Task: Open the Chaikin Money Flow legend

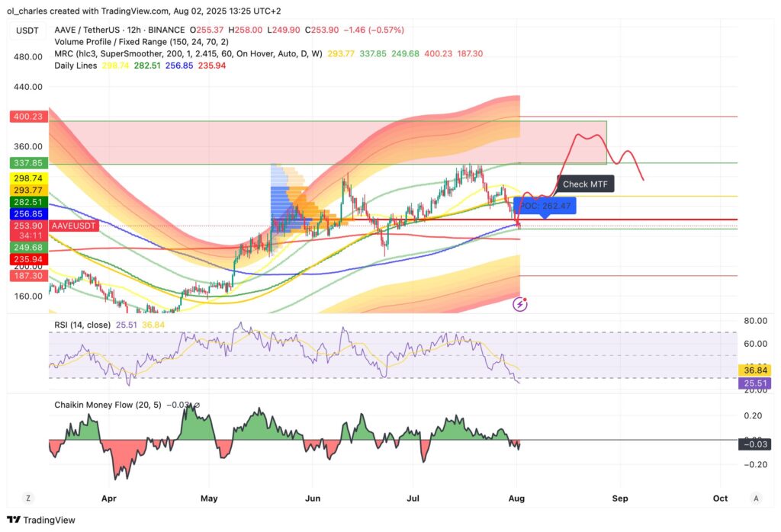Action: click(107, 405)
